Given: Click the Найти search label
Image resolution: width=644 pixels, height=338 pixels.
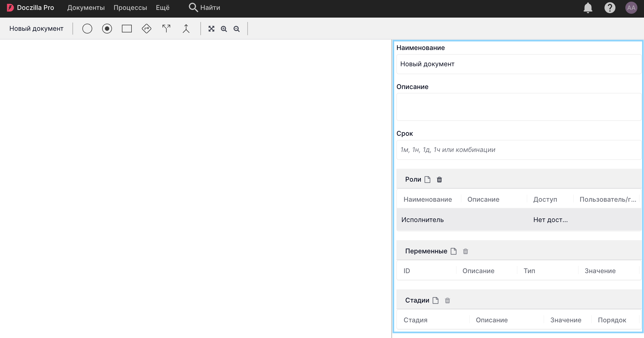Looking at the screenshot, I should (x=210, y=8).
